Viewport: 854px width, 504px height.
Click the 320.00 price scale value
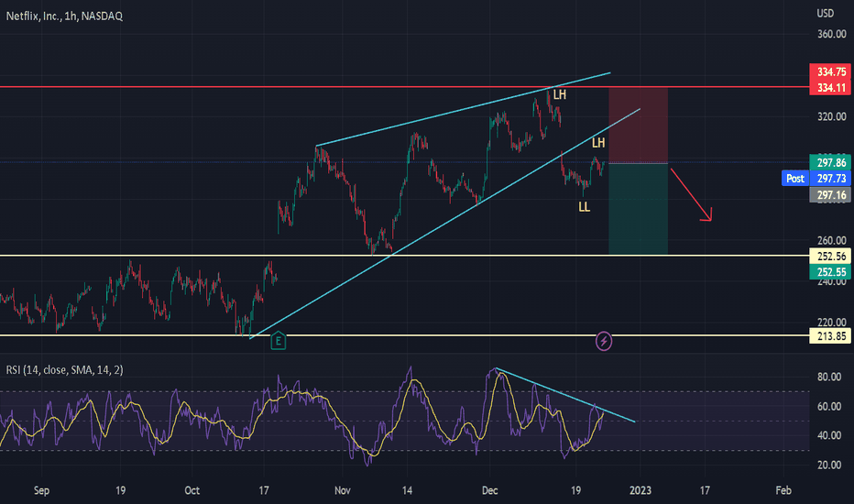pos(832,116)
